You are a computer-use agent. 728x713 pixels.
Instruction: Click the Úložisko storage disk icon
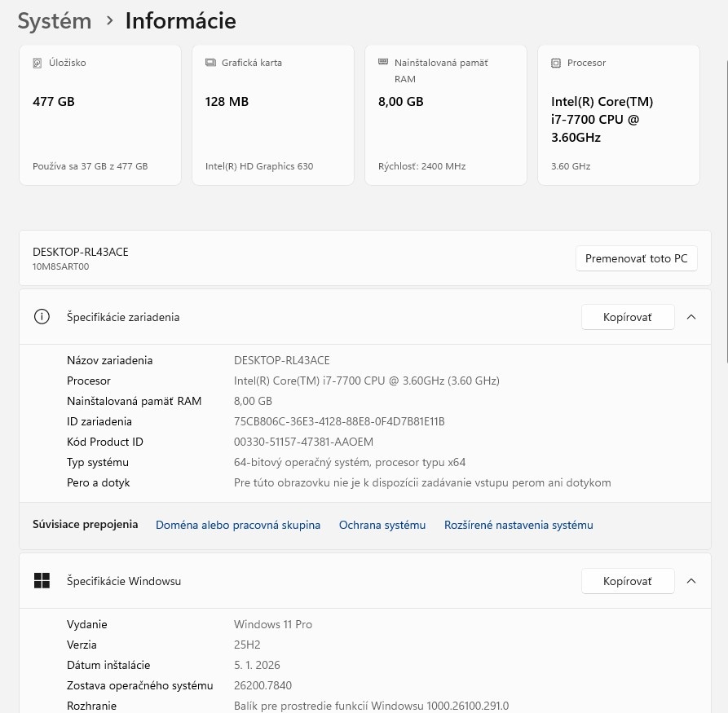point(38,63)
